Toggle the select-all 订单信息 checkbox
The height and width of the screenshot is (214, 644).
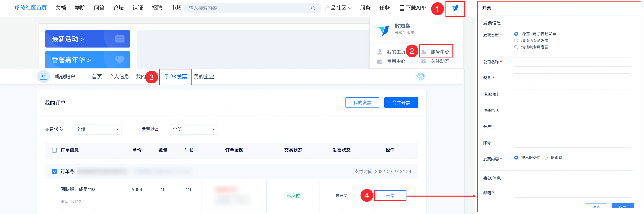pos(54,150)
